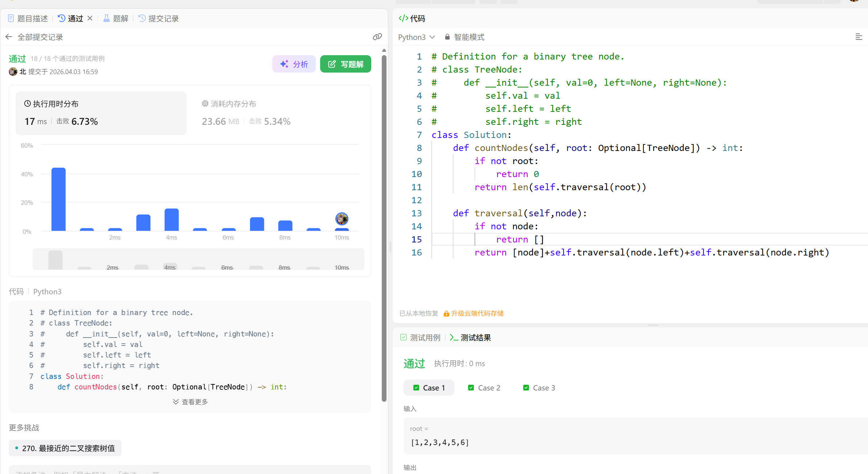Select the Case 3 test case
The width and height of the screenshot is (868, 474).
coord(539,388)
